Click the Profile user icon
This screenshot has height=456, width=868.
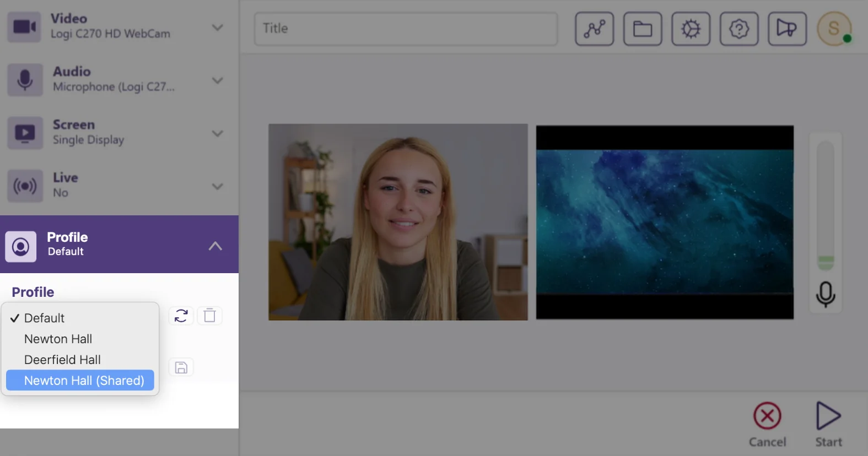(21, 246)
